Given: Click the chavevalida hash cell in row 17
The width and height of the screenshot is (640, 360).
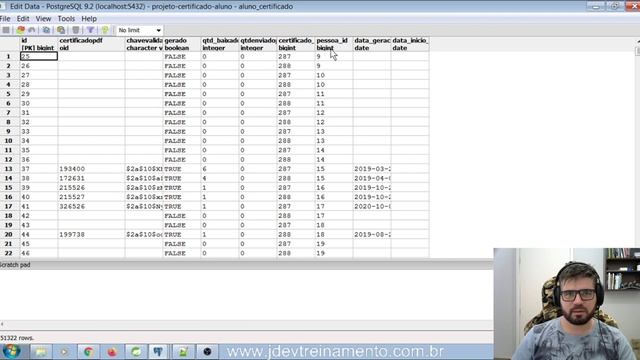Looking at the screenshot, I should [x=144, y=207].
